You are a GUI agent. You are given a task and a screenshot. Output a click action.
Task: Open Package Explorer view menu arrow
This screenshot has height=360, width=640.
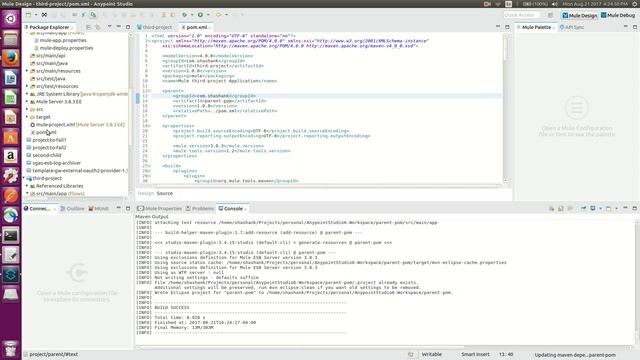coord(109,27)
